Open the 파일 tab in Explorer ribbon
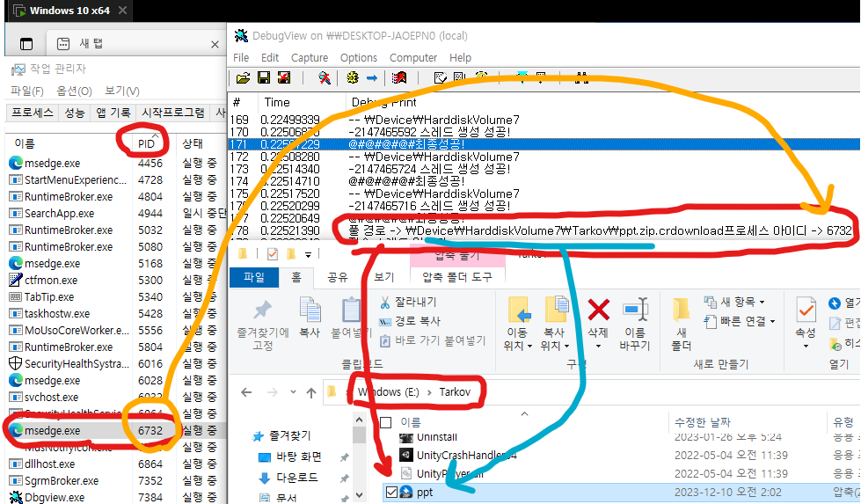 pos(254,277)
